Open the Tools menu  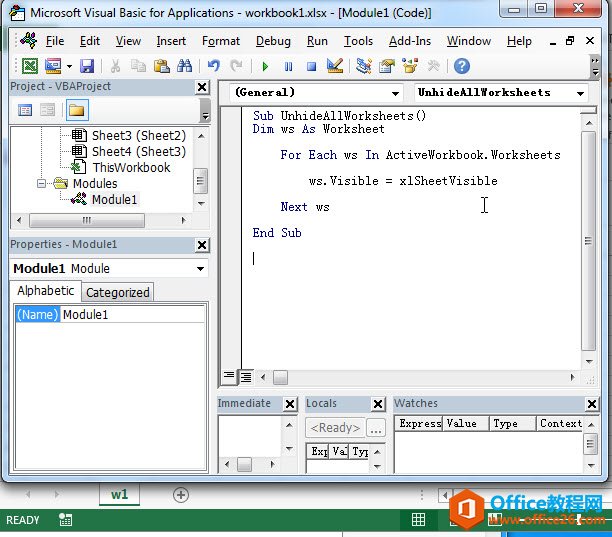358,41
